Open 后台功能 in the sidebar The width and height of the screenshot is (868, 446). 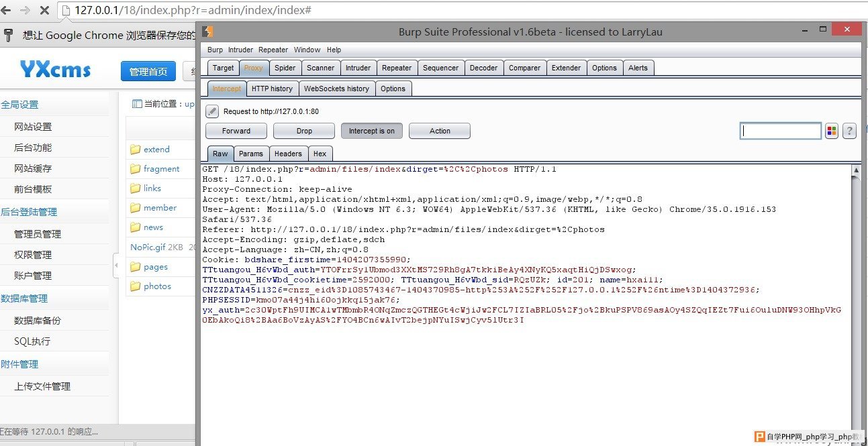pos(33,148)
